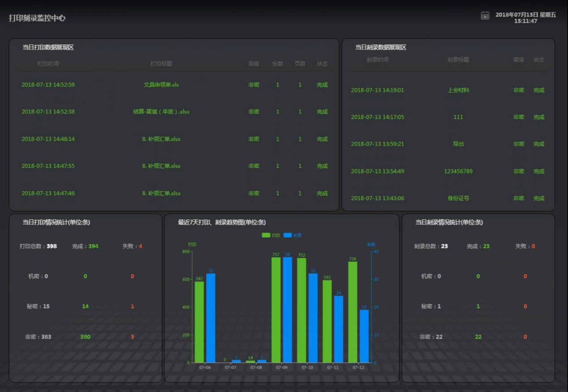Click the blue bar labeled 24 for 07-11
Image resolution: width=568 pixels, height=392 pixels.
pos(338,329)
